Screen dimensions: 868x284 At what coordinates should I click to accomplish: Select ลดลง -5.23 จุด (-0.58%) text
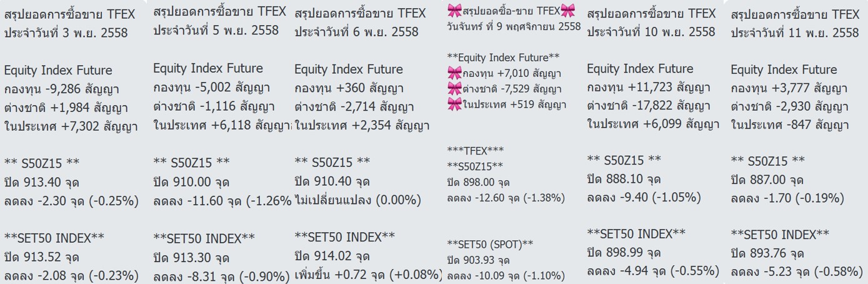coord(797,272)
